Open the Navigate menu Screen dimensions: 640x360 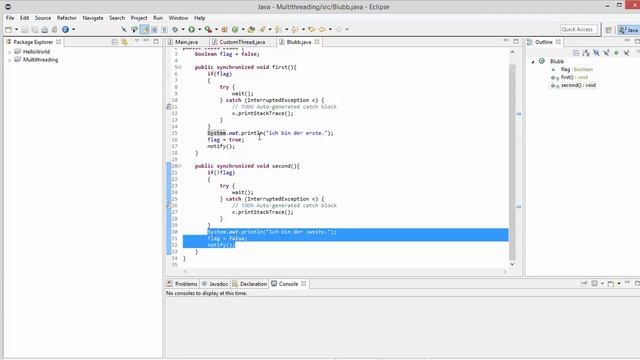coord(93,18)
